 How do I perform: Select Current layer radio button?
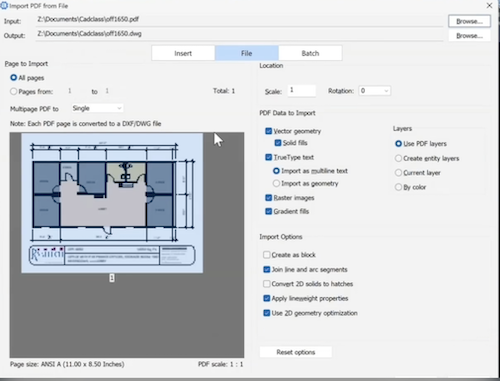pos(398,173)
